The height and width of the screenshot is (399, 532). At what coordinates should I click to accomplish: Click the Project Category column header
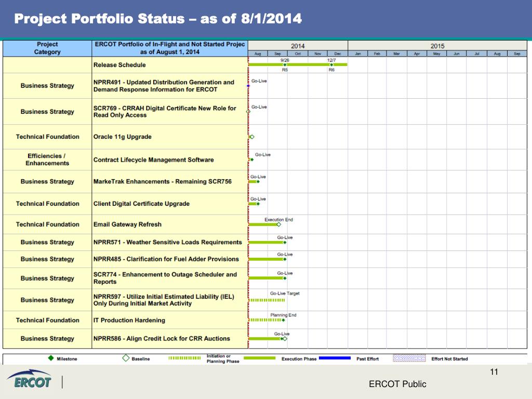point(47,48)
